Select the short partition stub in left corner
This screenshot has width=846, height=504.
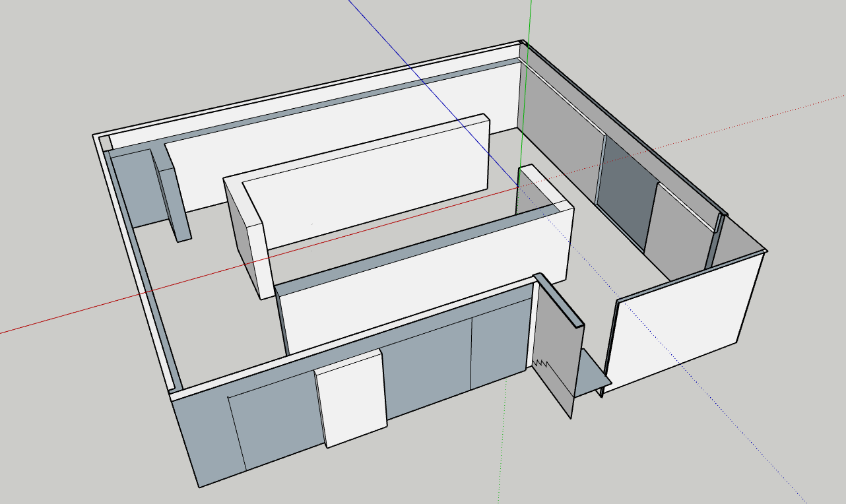pos(173,195)
